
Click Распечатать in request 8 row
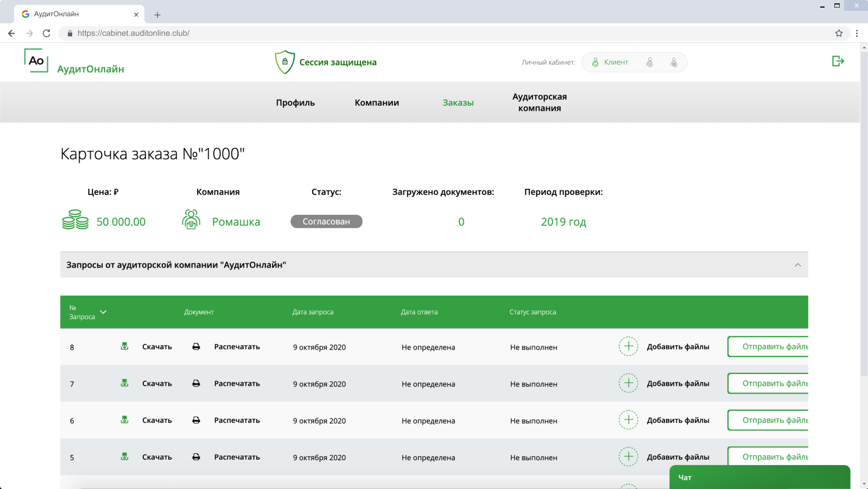[x=237, y=347]
